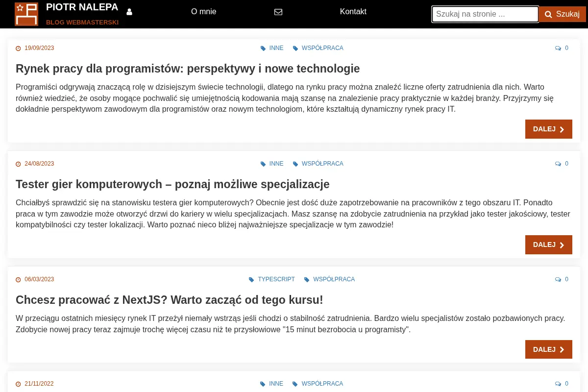Click BLOG WEBMASTERSKI subtitle text
Viewport: 588px width, 392px height.
pos(82,22)
